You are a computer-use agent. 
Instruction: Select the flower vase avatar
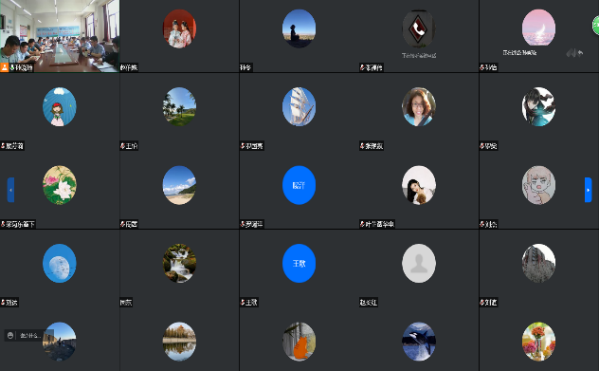pos(539,342)
